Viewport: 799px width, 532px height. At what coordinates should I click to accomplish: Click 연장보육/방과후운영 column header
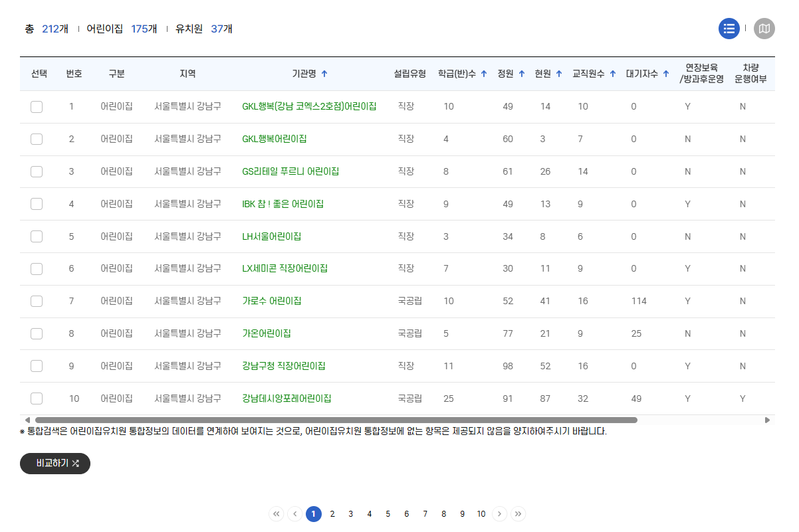point(701,74)
